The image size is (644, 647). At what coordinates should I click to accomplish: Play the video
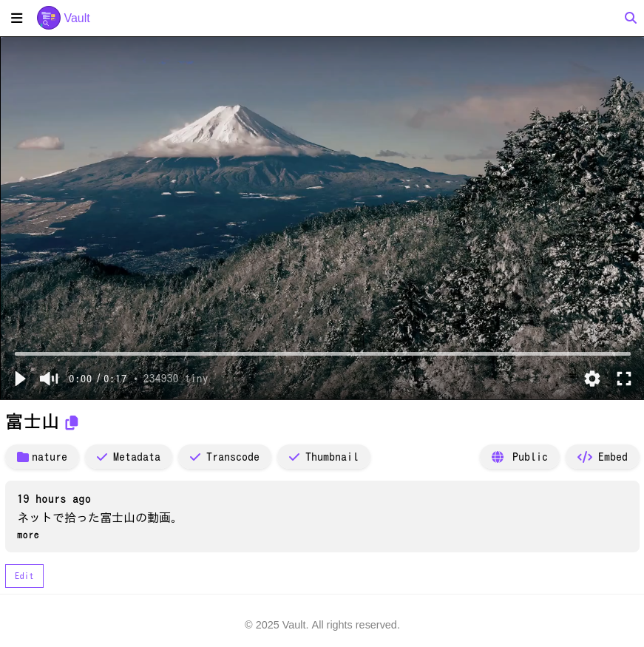click(20, 379)
